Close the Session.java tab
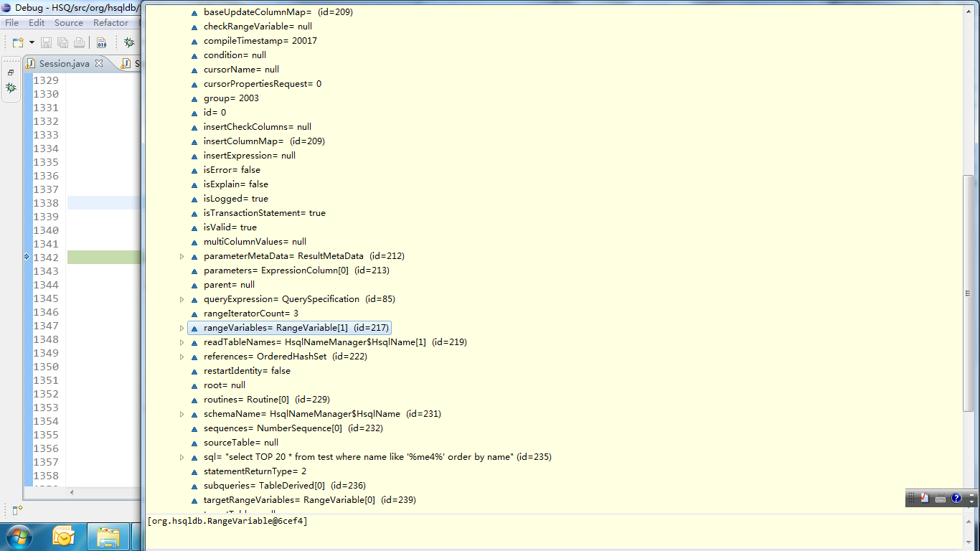980x551 pixels. (99, 63)
